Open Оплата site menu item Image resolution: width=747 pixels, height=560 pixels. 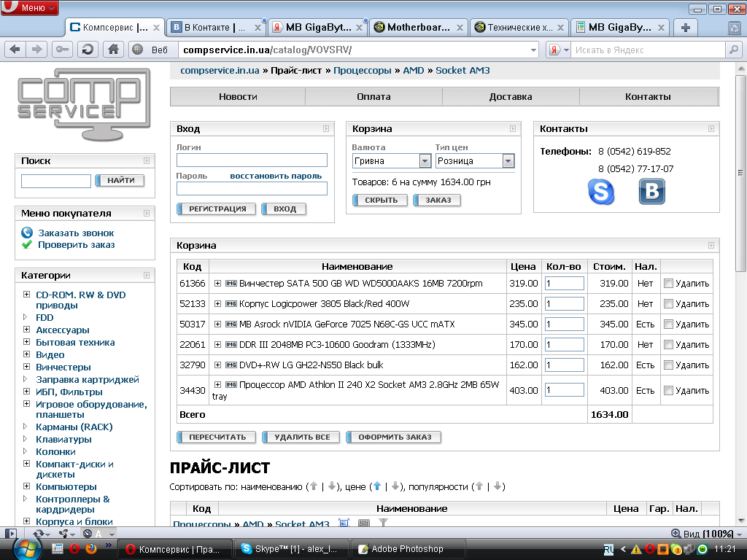(x=373, y=97)
